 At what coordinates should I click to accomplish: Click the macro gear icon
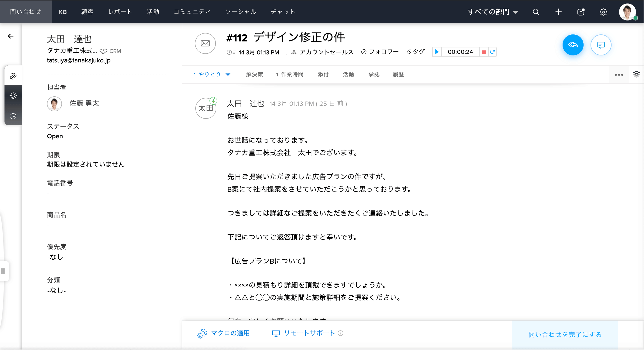coord(202,334)
